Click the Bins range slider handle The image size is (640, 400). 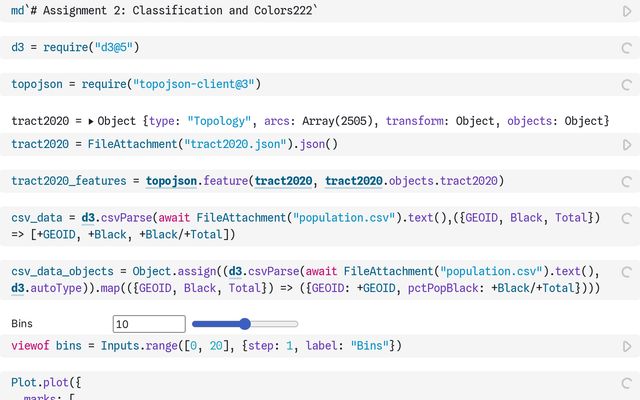(244, 324)
